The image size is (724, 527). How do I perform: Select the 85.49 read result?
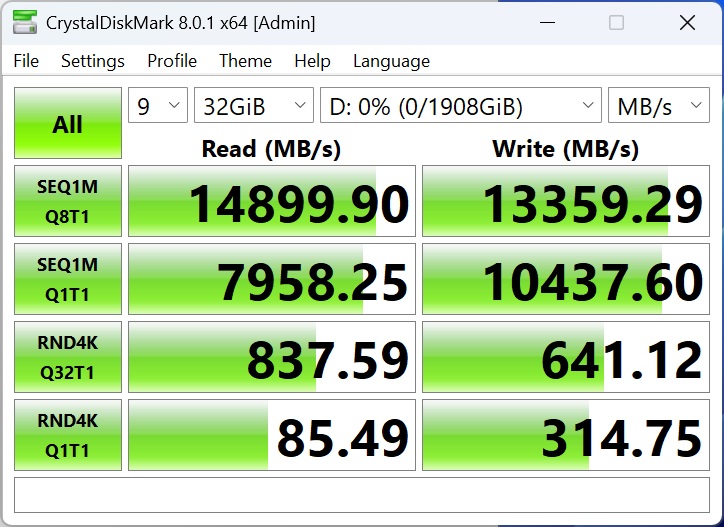tap(272, 435)
